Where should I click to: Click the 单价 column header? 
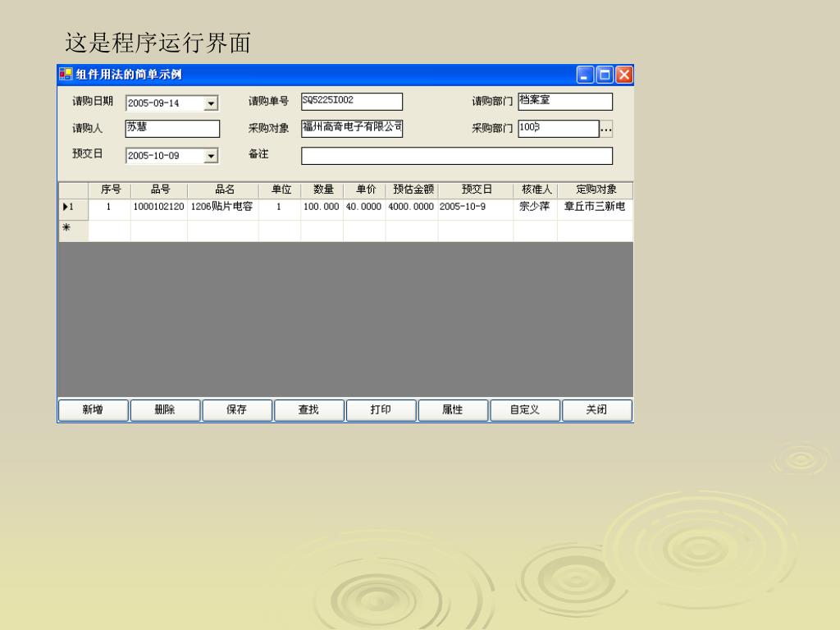click(365, 189)
